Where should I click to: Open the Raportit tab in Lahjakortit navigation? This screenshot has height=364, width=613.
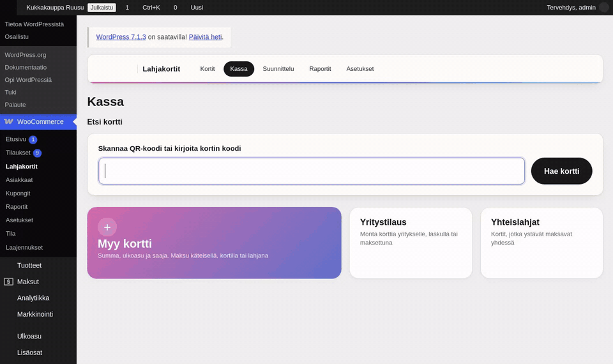[320, 69]
